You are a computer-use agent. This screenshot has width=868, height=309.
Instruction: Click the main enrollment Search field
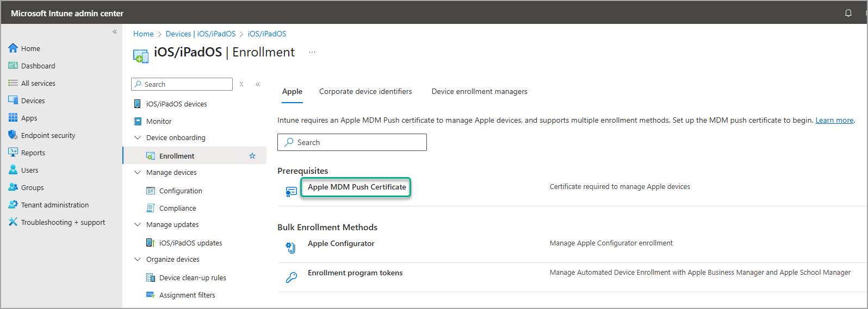tap(352, 142)
